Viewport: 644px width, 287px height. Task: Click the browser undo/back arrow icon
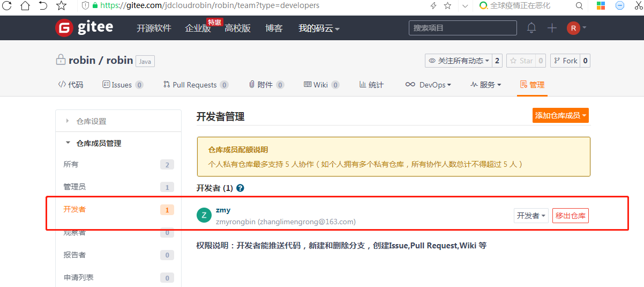[x=43, y=6]
